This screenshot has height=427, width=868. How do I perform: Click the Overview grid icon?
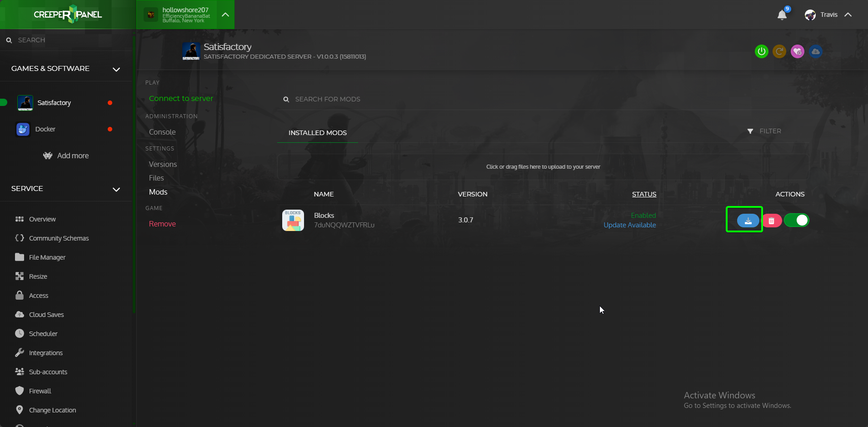[x=20, y=219]
